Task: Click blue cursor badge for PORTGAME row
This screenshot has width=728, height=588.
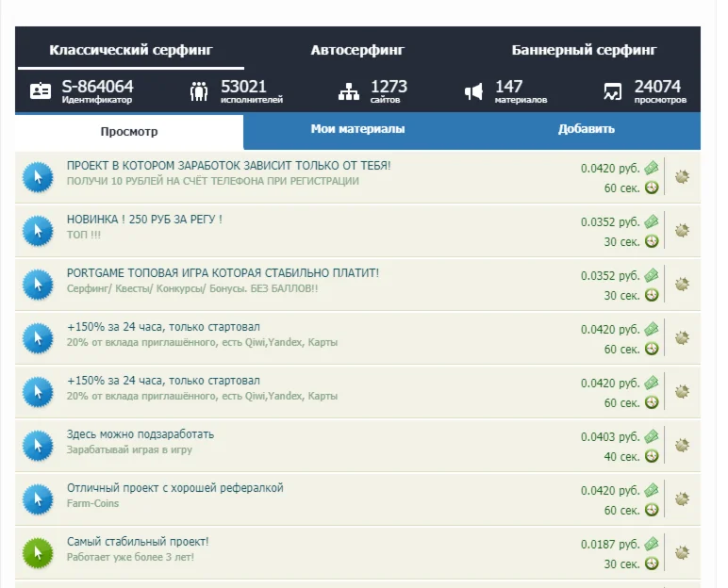Action: [38, 285]
